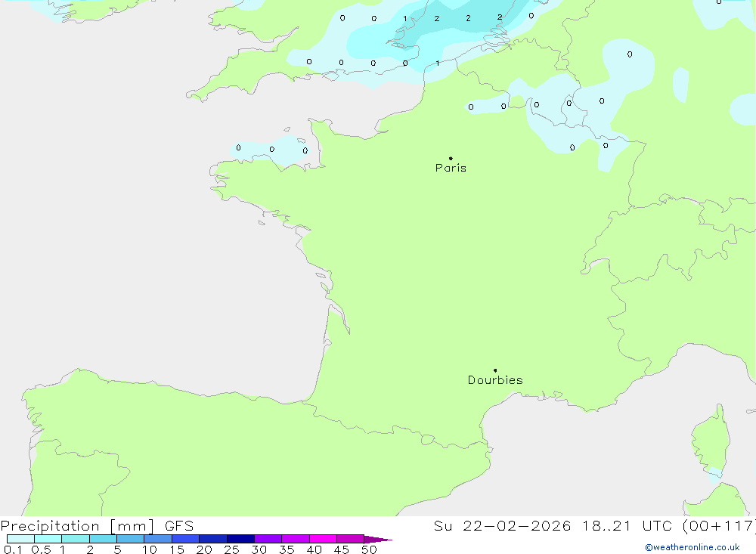Click the legend arrow tip above 50 mm
This screenshot has width=756, height=554.
(378, 539)
